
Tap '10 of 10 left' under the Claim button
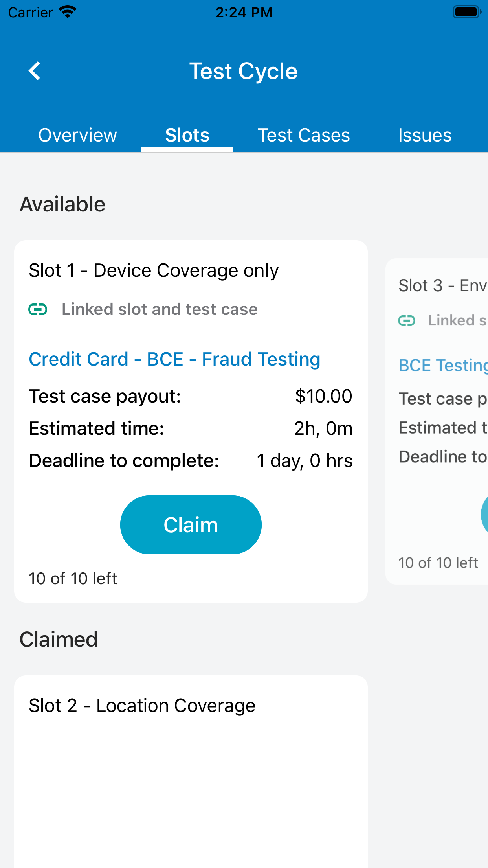(x=73, y=578)
